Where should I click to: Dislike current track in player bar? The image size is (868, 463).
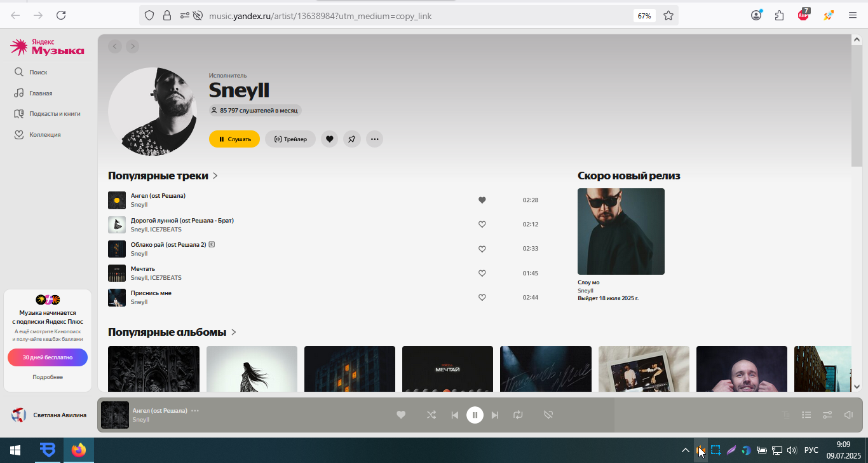coord(548,415)
